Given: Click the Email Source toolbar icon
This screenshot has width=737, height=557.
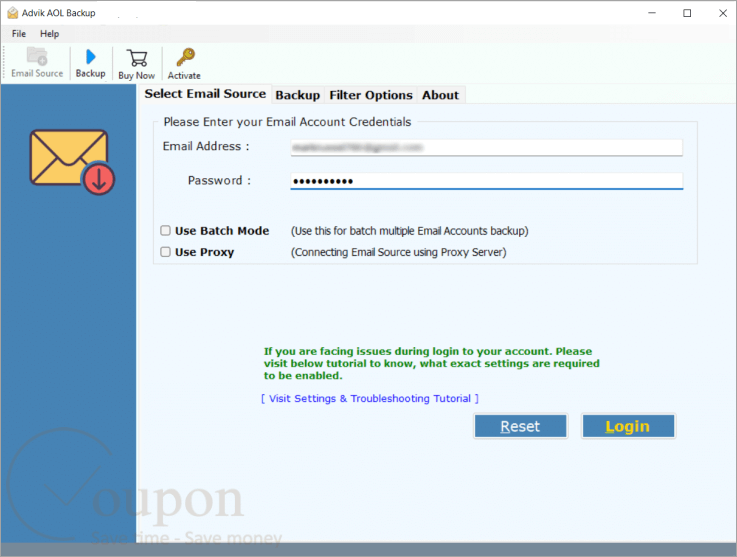Looking at the screenshot, I should [37, 62].
